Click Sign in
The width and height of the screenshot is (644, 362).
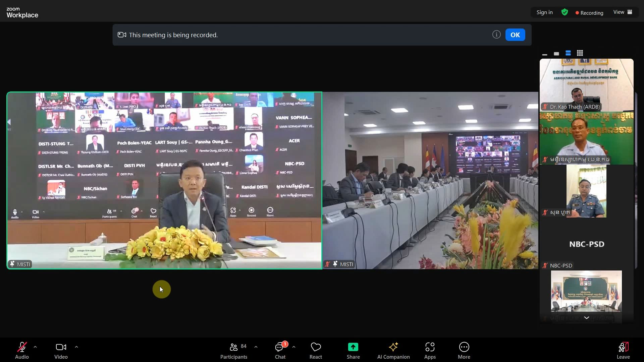tap(544, 12)
